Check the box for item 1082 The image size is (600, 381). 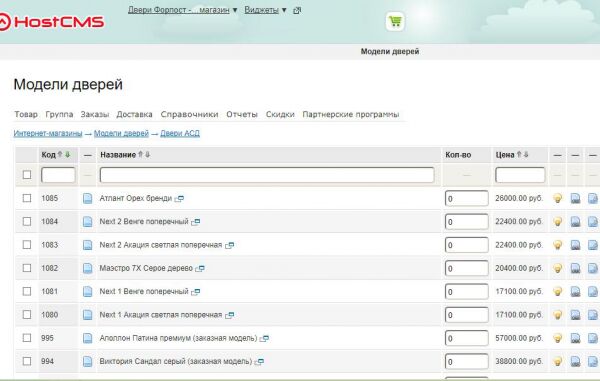(x=27, y=268)
